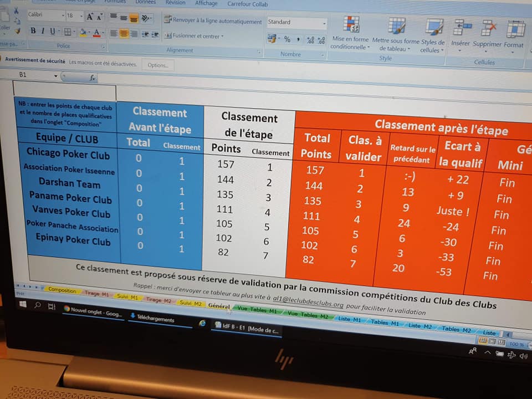
Task: Toggle Renvoyer à la ligne automatiquement
Action: click(x=213, y=21)
